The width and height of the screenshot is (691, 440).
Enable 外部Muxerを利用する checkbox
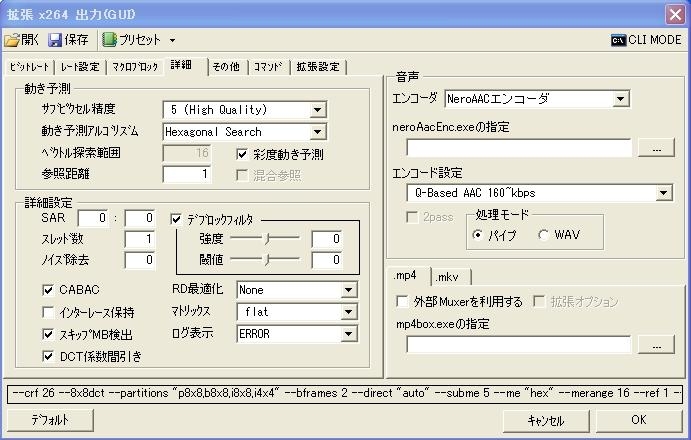coord(402,302)
